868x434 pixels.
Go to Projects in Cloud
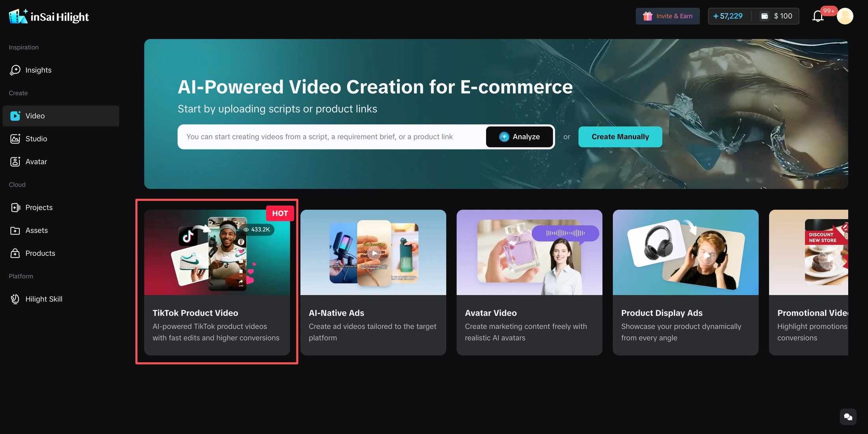pos(60,207)
